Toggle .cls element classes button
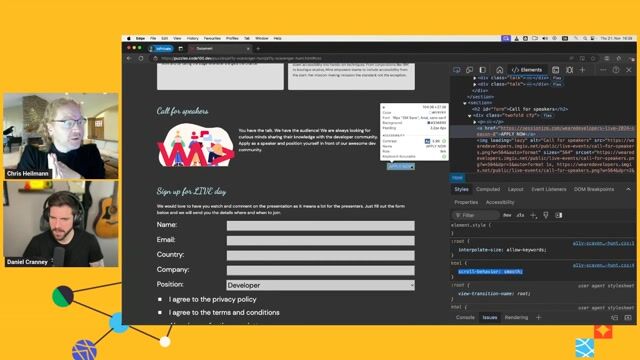The height and width of the screenshot is (360, 640). tap(520, 215)
